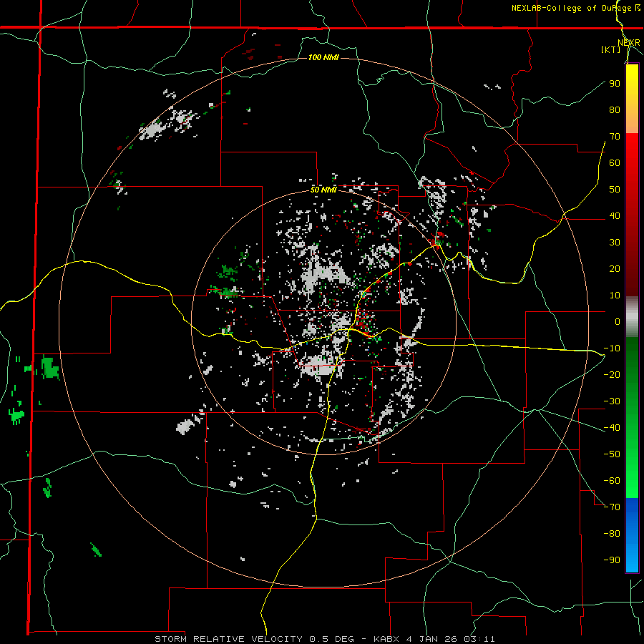The height and width of the screenshot is (644, 644).
Task: Click the STORM RELATIVE VELOCITY product title
Action: [x=228, y=639]
